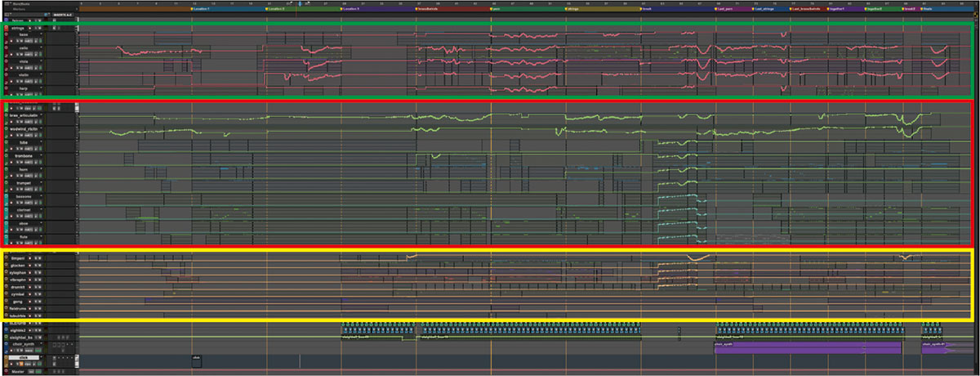Select the gong track type icon
The height and width of the screenshot is (376, 980).
7,302
